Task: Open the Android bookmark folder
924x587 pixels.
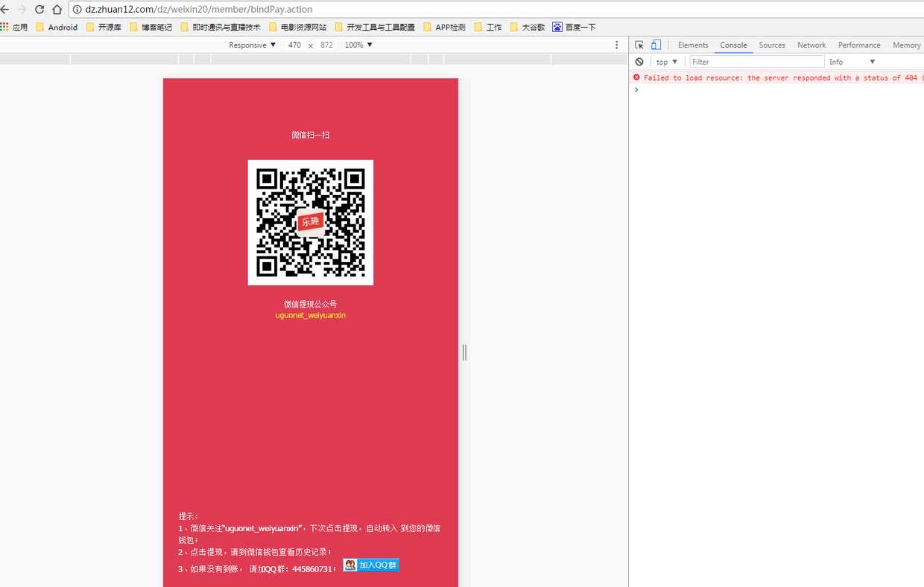Action: (57, 28)
